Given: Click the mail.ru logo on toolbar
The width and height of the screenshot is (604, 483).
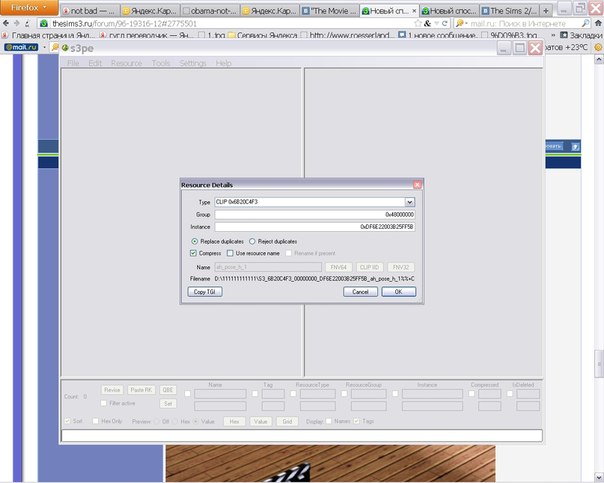Looking at the screenshot, I should coord(21,47).
